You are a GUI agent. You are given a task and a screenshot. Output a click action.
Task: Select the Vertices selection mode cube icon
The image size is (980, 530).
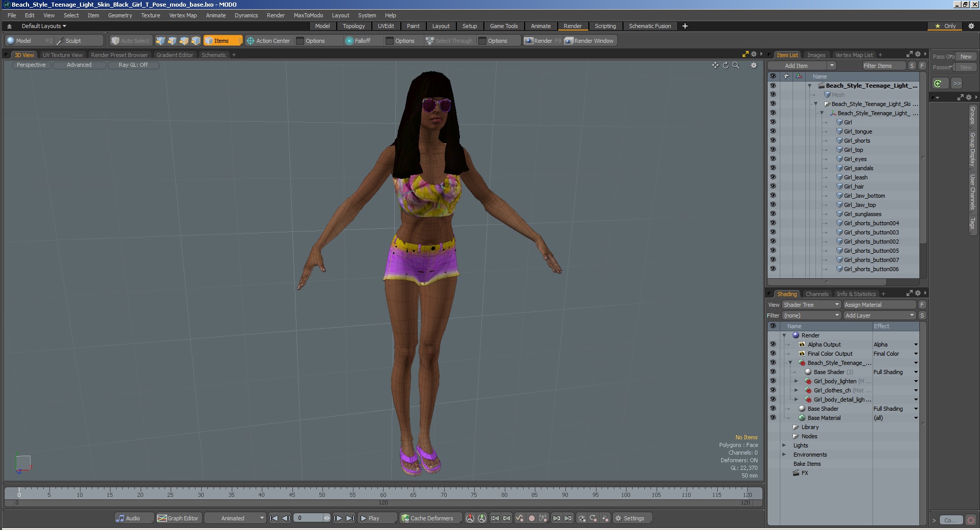[x=160, y=41]
